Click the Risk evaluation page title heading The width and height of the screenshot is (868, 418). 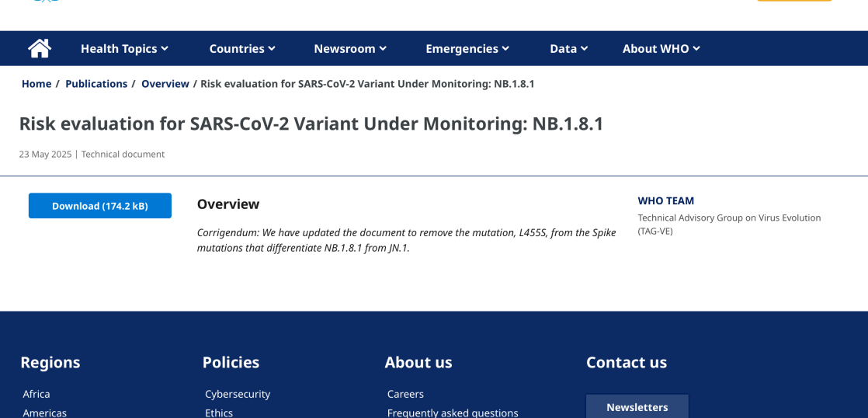pyautogui.click(x=311, y=124)
